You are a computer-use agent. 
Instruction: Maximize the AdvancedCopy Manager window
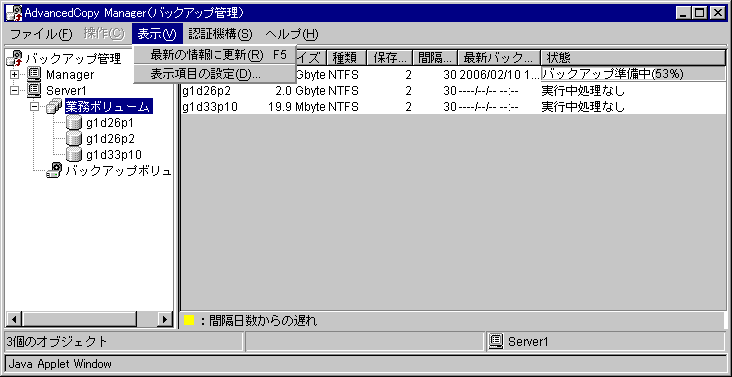coord(700,14)
